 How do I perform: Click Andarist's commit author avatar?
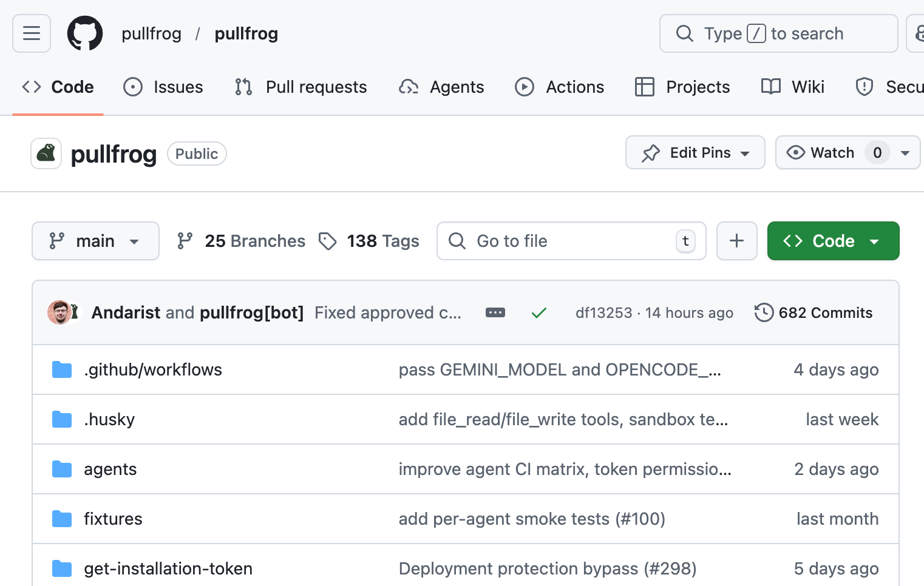tap(59, 312)
